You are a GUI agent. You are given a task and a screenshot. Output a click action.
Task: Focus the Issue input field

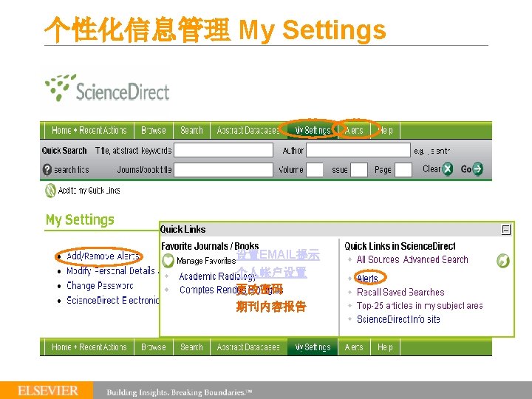coord(359,170)
